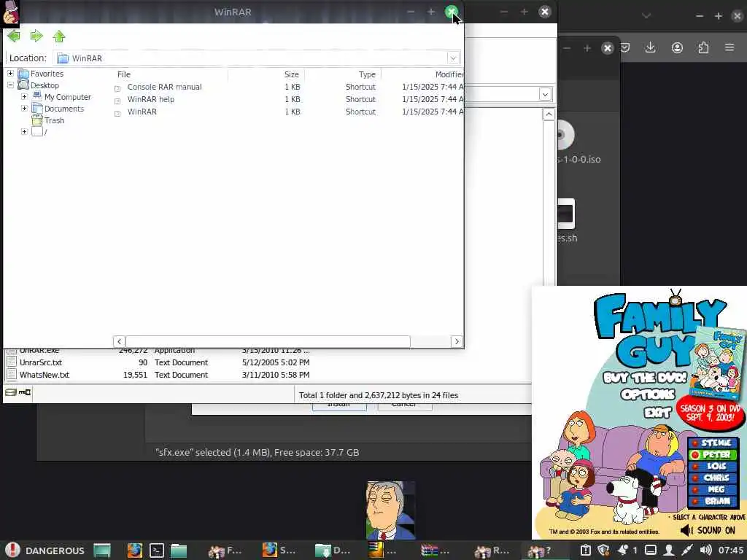The width and height of the screenshot is (747, 560).
Task: Select the Chris character button
Action: click(x=713, y=478)
